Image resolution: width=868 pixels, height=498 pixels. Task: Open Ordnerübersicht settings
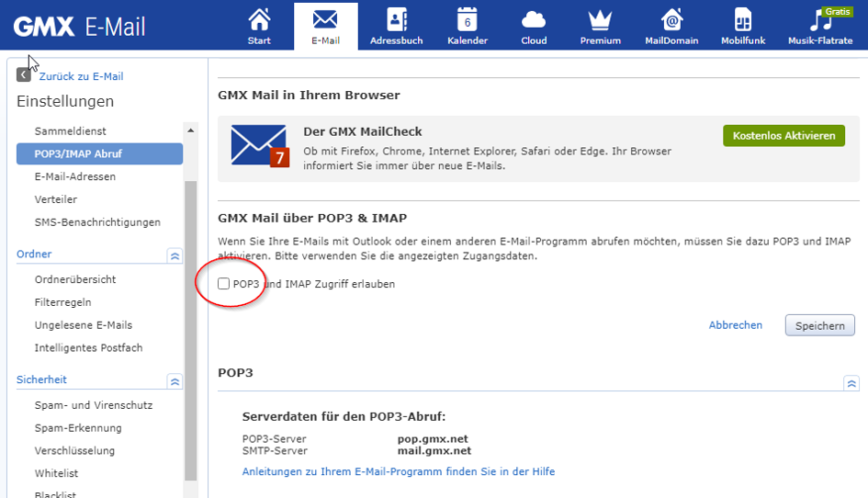point(75,279)
